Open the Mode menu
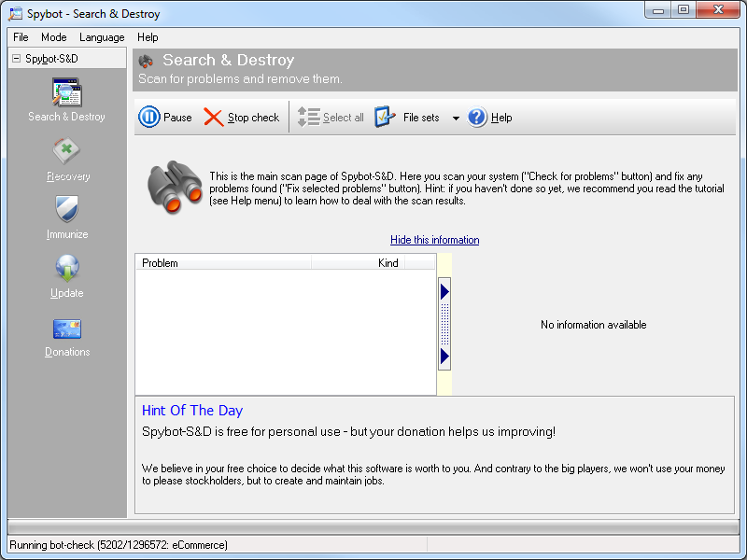 tap(54, 37)
